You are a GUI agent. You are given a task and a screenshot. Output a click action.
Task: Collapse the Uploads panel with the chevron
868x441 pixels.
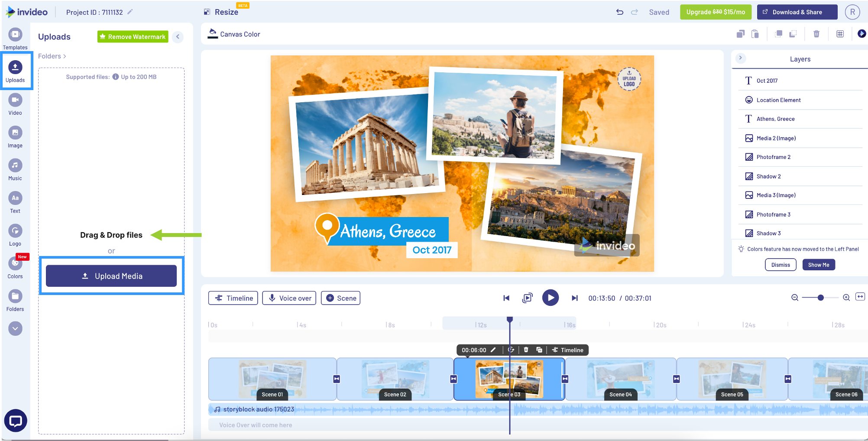point(178,37)
